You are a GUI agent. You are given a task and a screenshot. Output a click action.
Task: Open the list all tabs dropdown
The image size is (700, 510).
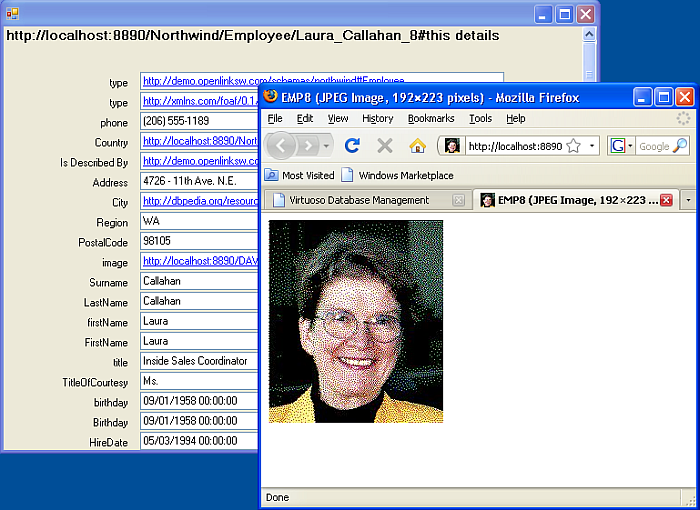(688, 200)
